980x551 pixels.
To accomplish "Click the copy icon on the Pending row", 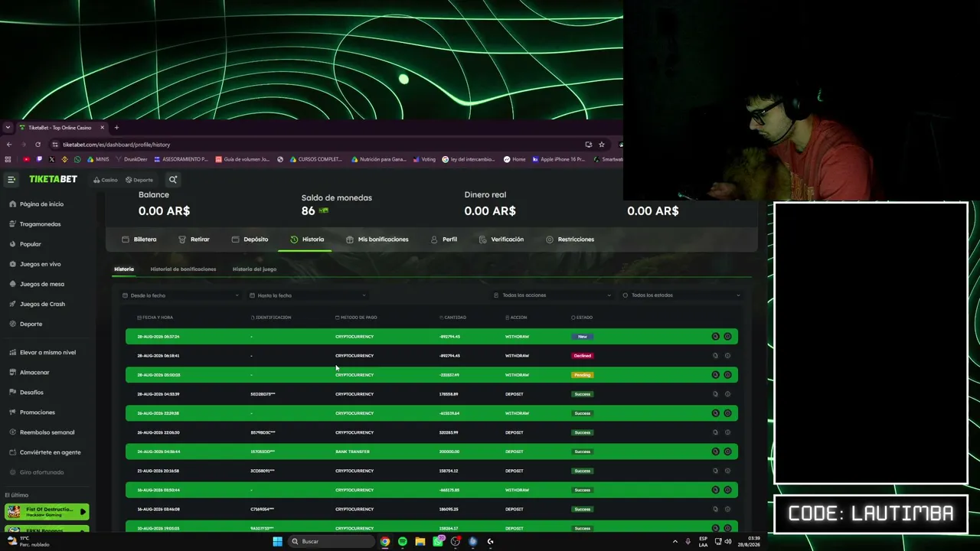I will [715, 375].
